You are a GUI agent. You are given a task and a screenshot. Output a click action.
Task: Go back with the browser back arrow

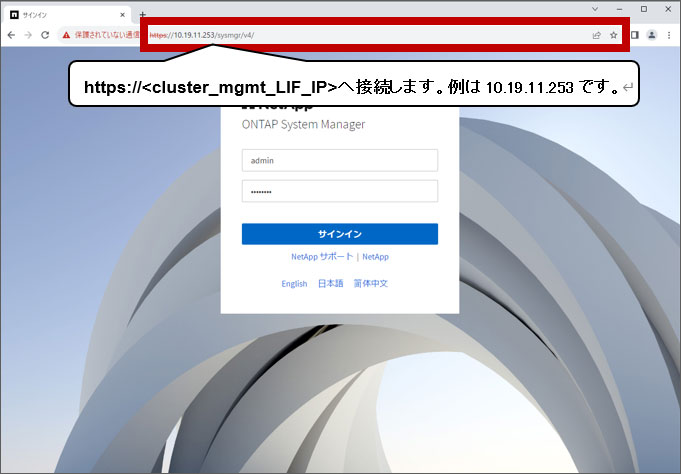click(x=11, y=35)
